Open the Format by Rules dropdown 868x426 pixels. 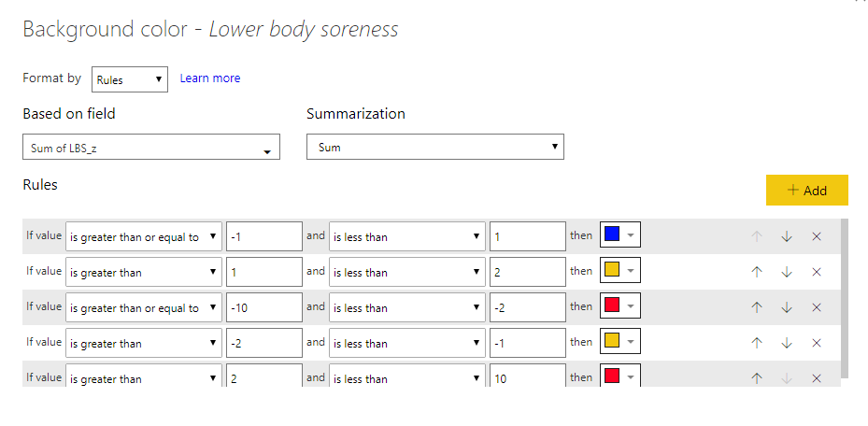pyautogui.click(x=130, y=79)
